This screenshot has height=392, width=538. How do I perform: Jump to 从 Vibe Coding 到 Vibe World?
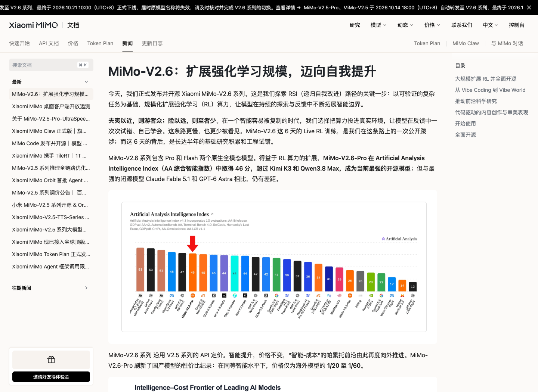(490, 90)
